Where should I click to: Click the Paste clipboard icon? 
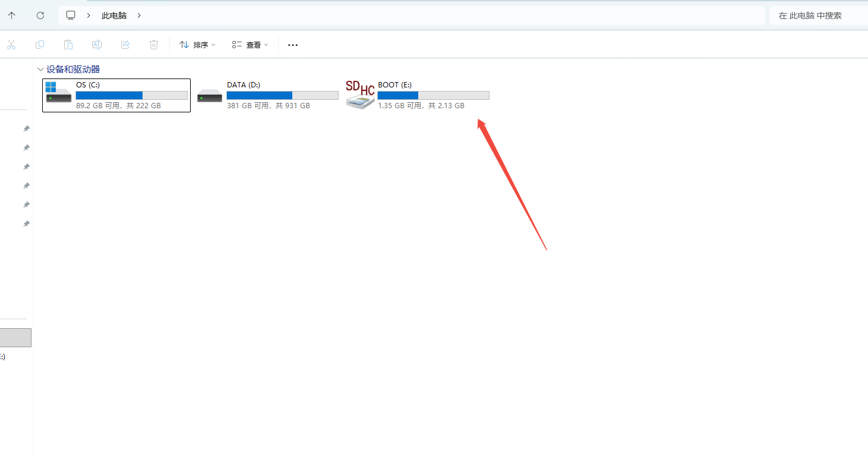68,45
